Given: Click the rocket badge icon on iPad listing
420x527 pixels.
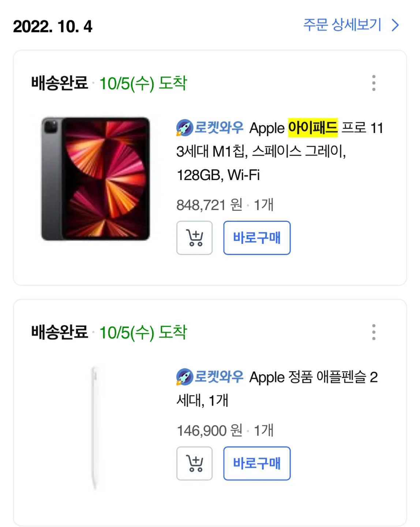Looking at the screenshot, I should tap(185, 128).
